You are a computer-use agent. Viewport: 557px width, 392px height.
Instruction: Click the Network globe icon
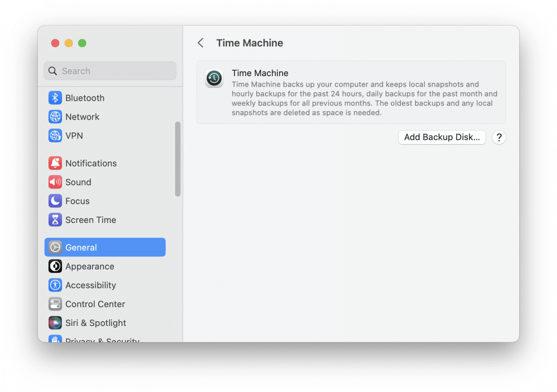pos(55,117)
